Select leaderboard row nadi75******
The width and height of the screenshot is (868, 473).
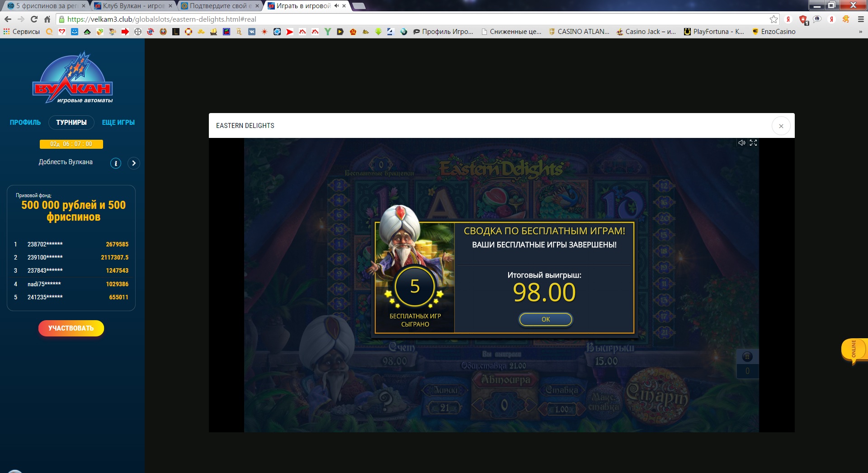[71, 284]
